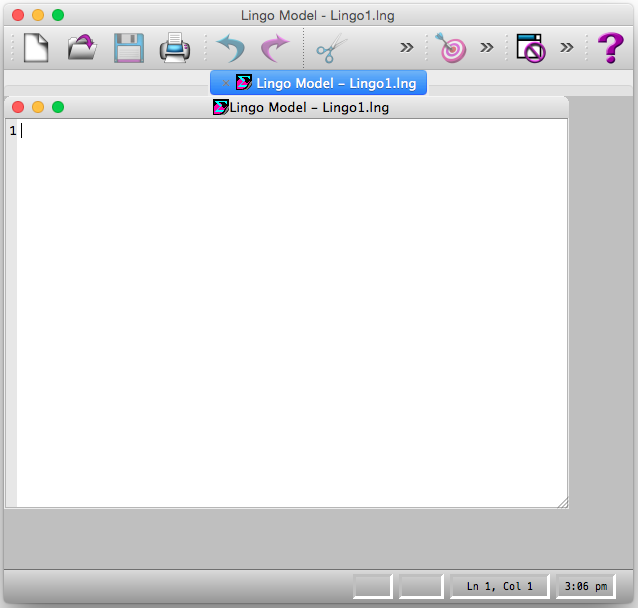This screenshot has height=608, width=638.
Task: Click the Ln 1, Col 1 status indicator
Action: click(499, 586)
